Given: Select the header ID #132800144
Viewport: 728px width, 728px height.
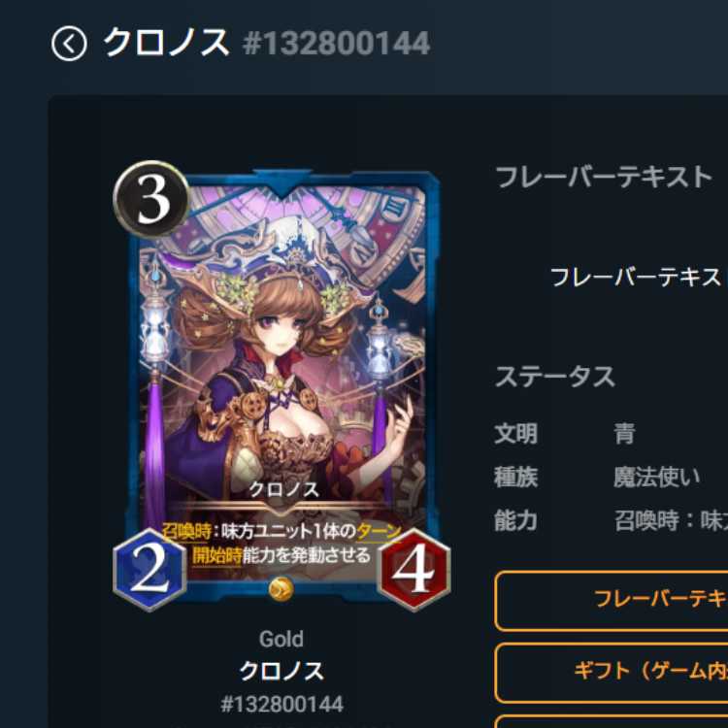Looking at the screenshot, I should pyautogui.click(x=337, y=44).
